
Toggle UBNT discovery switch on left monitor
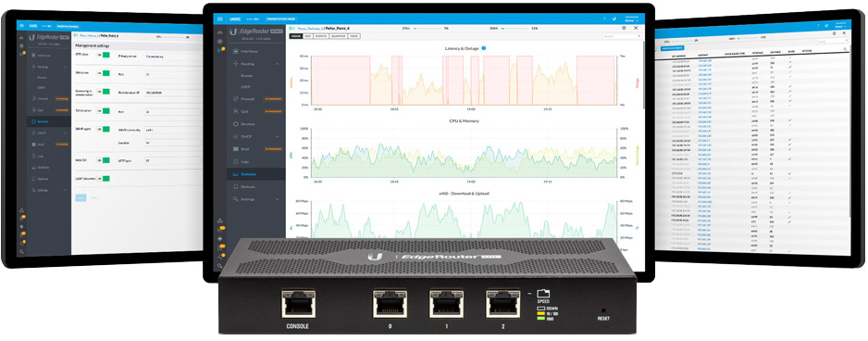tap(103, 179)
